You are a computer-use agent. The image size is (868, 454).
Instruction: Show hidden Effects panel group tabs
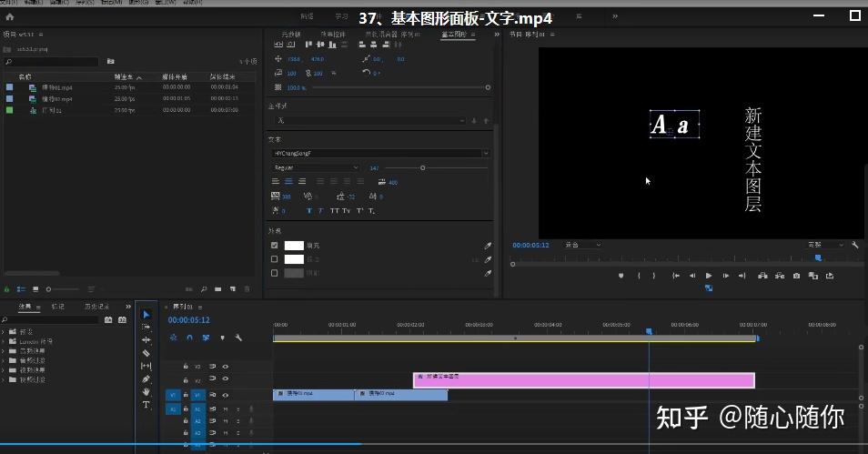click(x=128, y=307)
